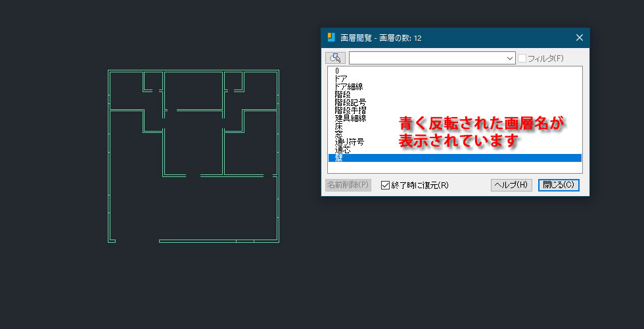
Task: Select the 建具細線 layer row
Action: coord(455,118)
